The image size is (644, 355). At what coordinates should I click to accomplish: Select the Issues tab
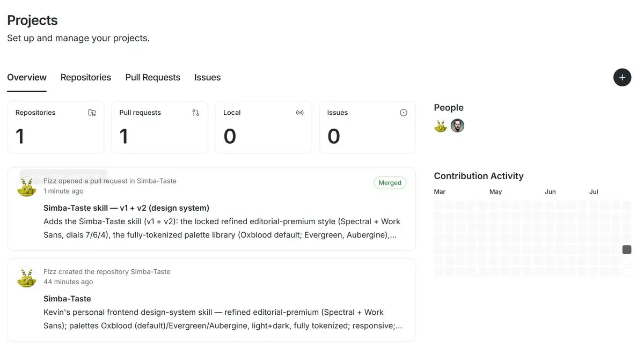point(208,77)
